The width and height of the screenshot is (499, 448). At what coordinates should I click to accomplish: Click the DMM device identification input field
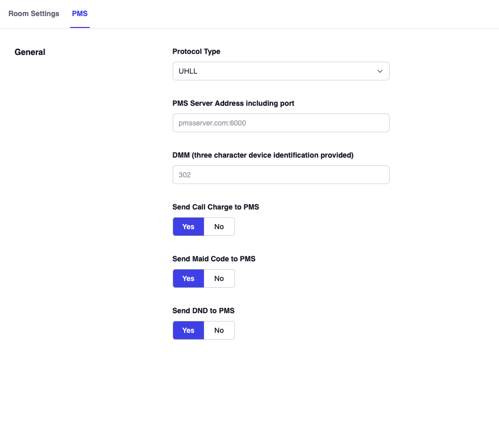tap(280, 175)
